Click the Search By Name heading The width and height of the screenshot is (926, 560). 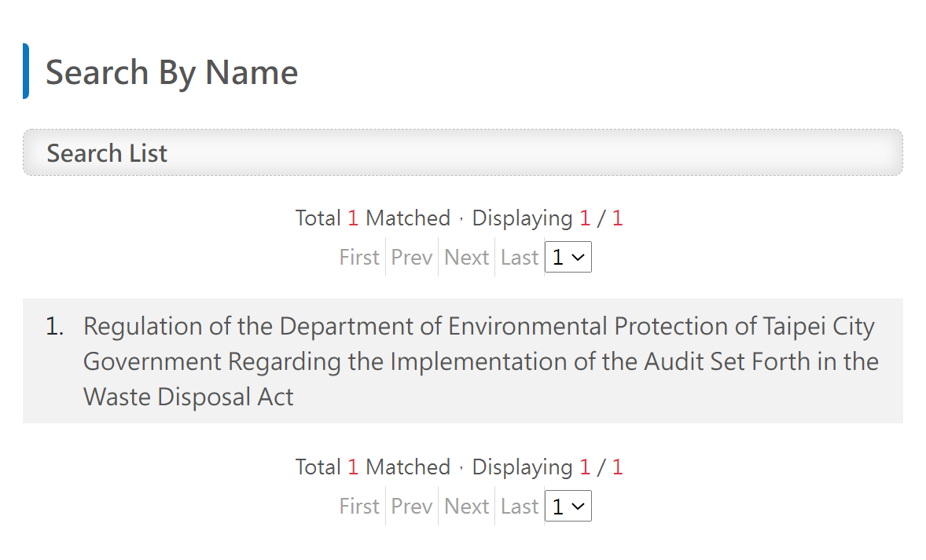coord(171,72)
